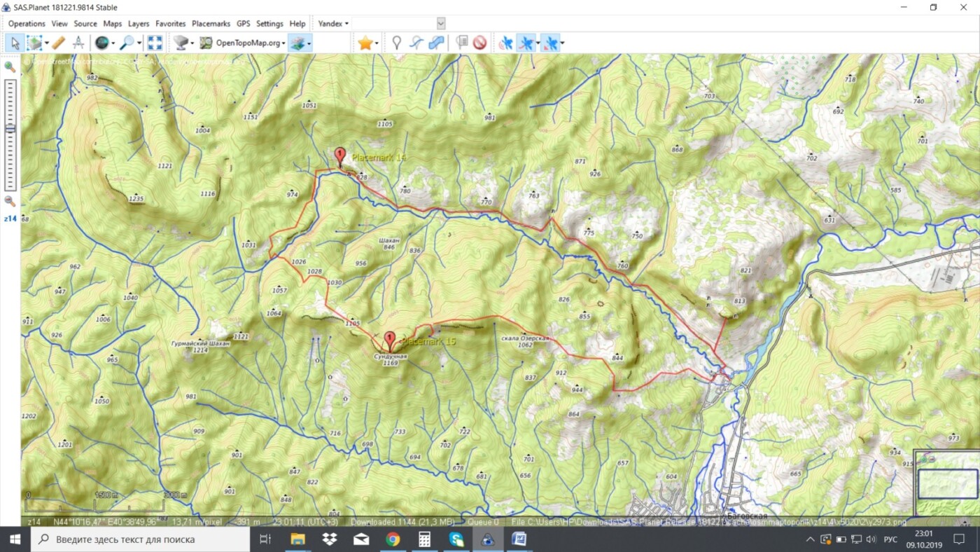Screen dimensions: 980x552
Task: Click the zoom out magnifier icon
Action: [x=10, y=201]
